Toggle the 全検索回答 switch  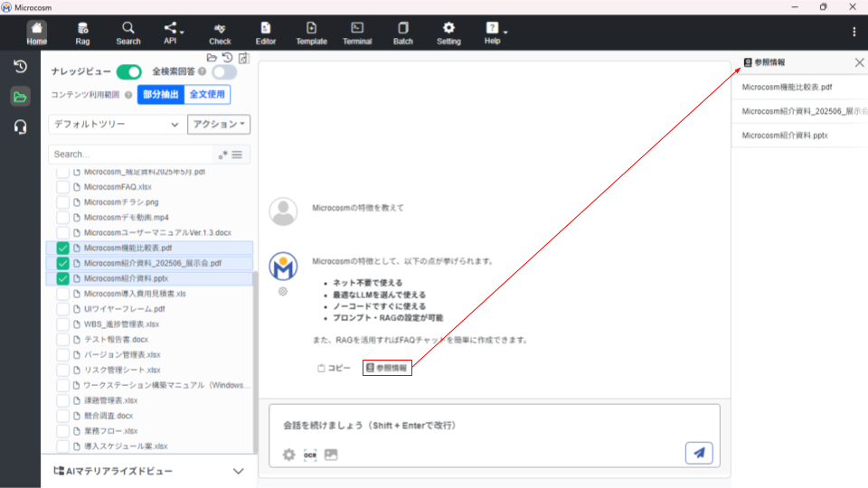click(224, 72)
